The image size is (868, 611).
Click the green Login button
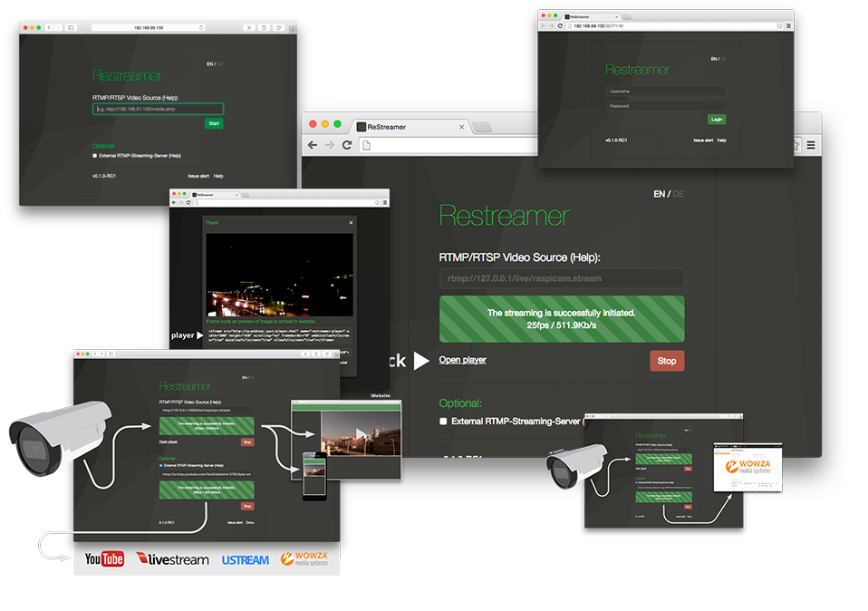(x=717, y=120)
